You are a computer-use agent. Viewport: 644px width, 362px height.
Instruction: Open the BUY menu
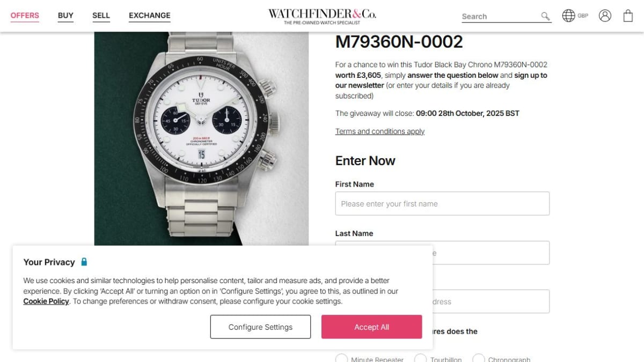click(x=65, y=16)
